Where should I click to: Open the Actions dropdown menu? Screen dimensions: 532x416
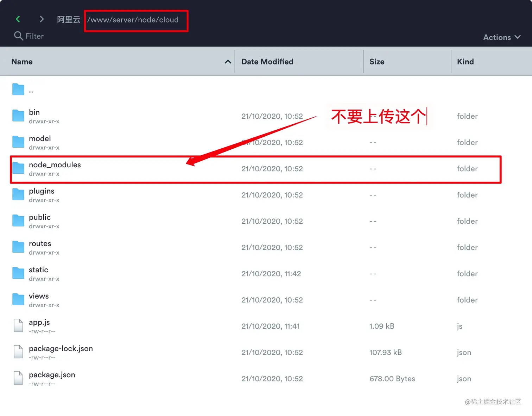(502, 37)
